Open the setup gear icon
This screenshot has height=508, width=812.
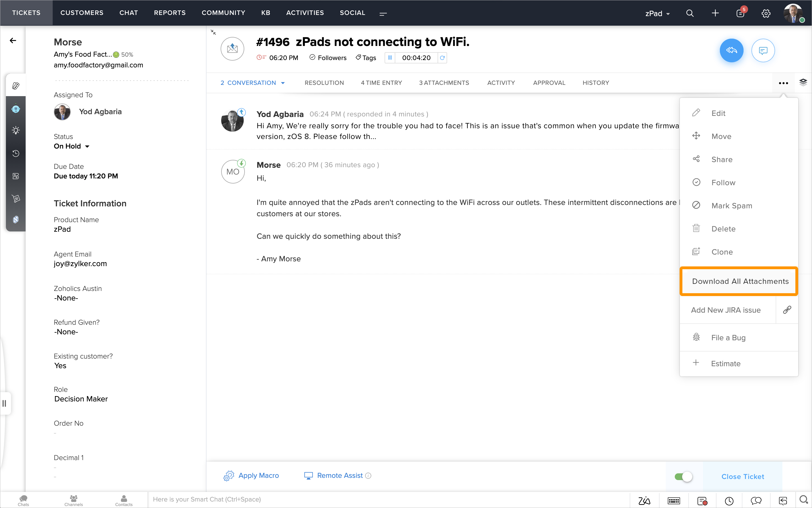point(766,13)
